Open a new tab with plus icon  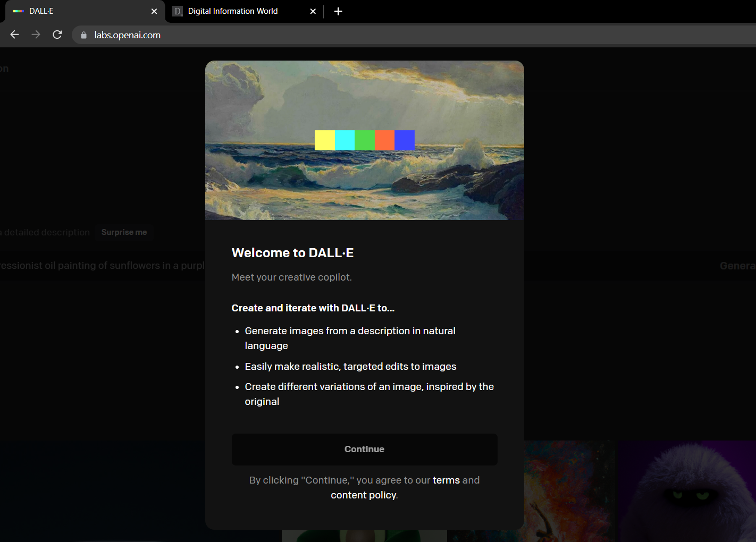point(338,11)
